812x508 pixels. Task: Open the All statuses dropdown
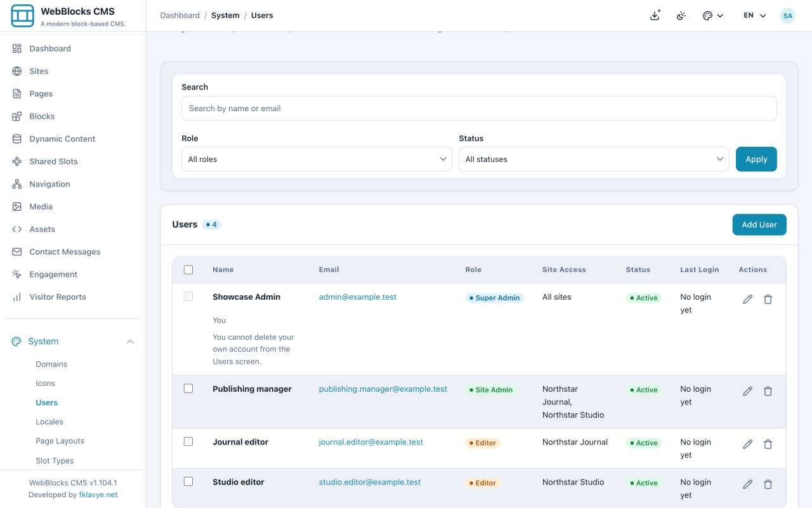point(594,159)
